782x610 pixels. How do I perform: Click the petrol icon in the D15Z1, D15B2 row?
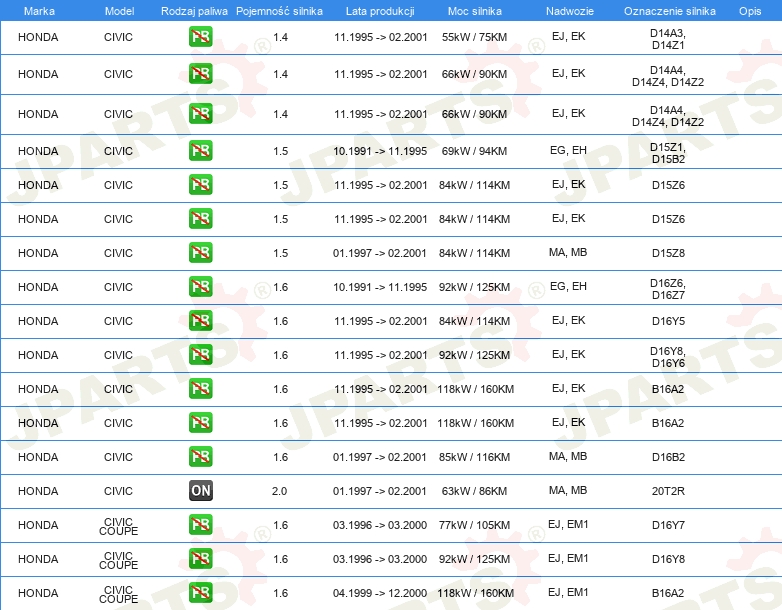tap(200, 151)
